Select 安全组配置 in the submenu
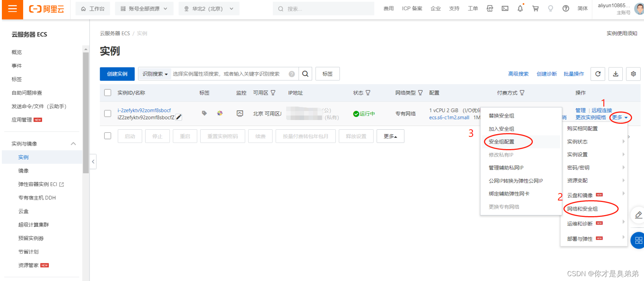Viewport: 644px width, 281px height. click(501, 142)
